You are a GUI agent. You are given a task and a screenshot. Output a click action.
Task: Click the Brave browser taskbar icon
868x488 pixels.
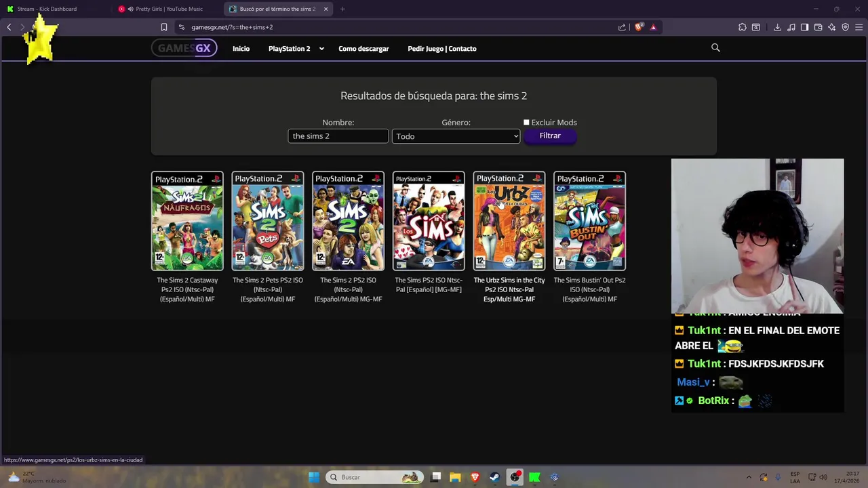(x=475, y=477)
